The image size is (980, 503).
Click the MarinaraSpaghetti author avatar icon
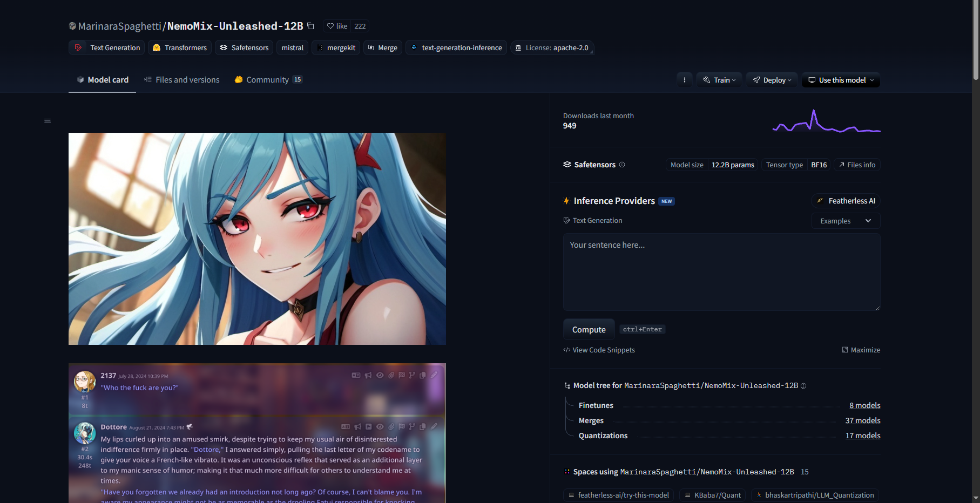point(72,26)
